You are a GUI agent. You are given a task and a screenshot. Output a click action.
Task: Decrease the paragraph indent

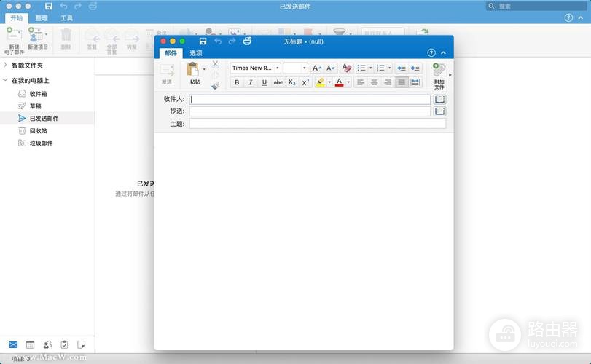(x=402, y=68)
